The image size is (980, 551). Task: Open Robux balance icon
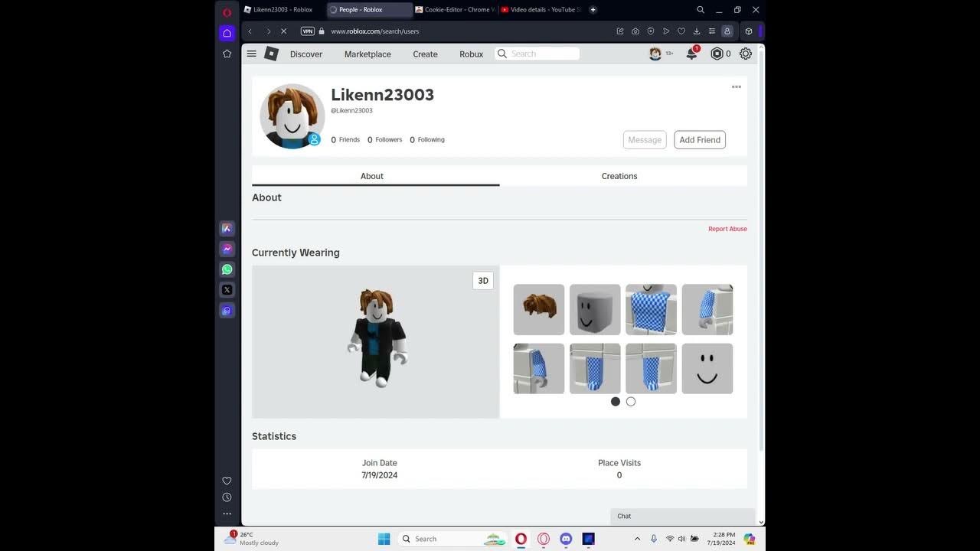tap(717, 54)
